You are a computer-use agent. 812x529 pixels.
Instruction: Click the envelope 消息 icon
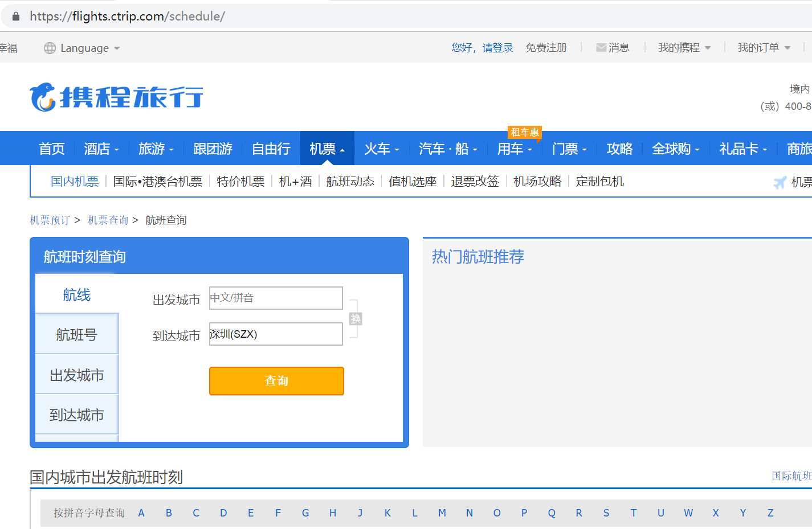point(601,48)
